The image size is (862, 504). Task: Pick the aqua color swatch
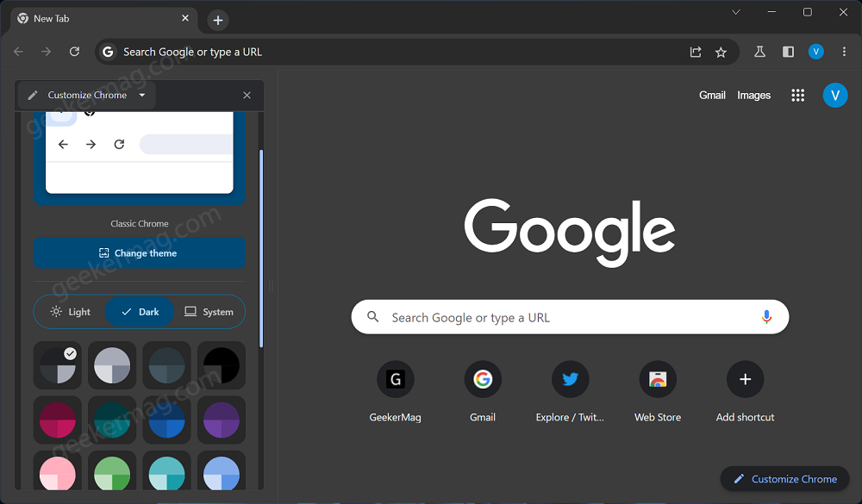pos(166,470)
